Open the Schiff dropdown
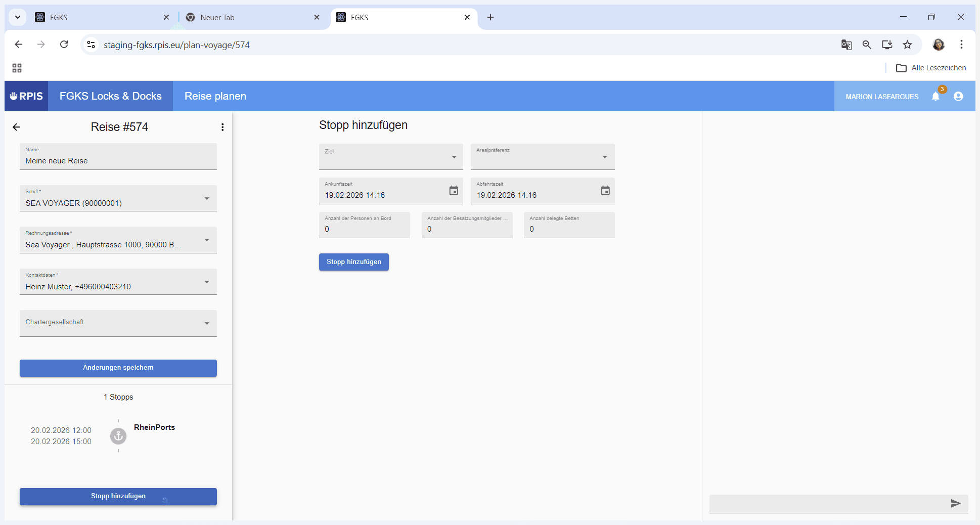 click(x=118, y=198)
